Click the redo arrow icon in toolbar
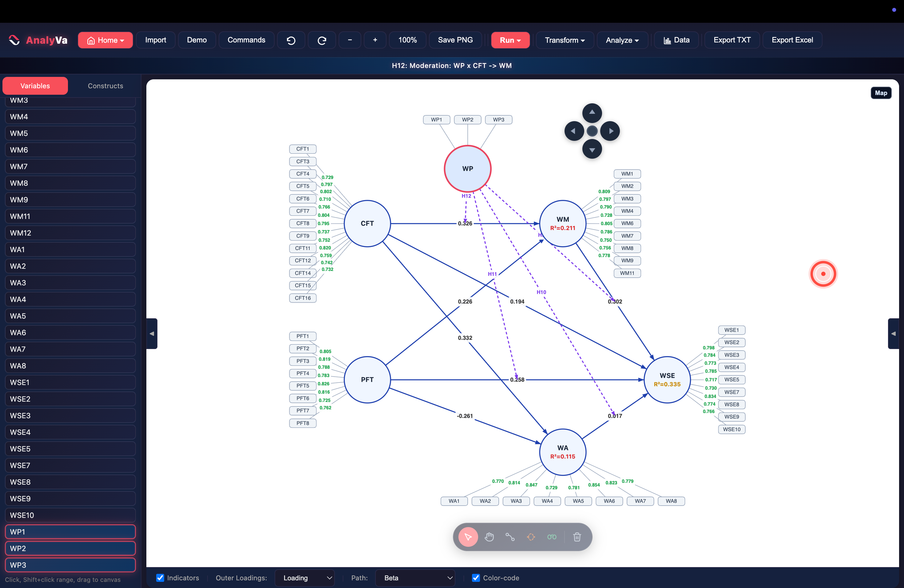Image resolution: width=904 pixels, height=588 pixels. [322, 40]
